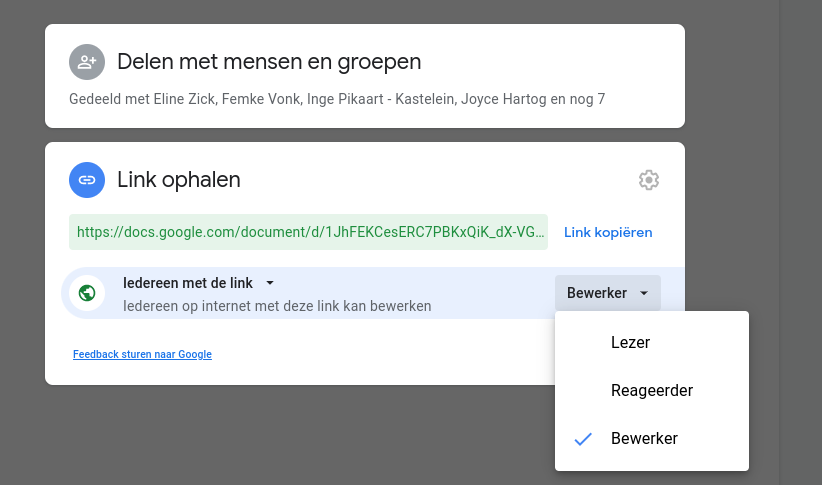This screenshot has width=822, height=485.
Task: Choose Reageerder from the role menu
Action: coord(651,390)
